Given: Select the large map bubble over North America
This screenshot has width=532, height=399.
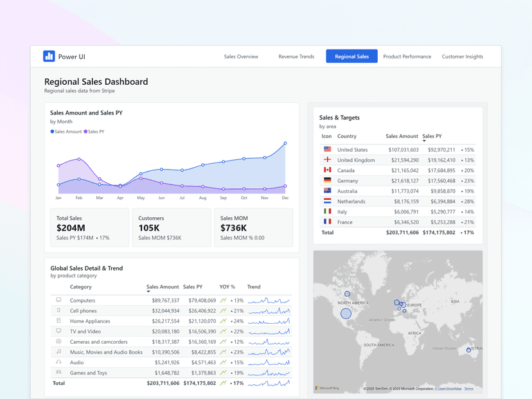Looking at the screenshot, I should click(347, 313).
